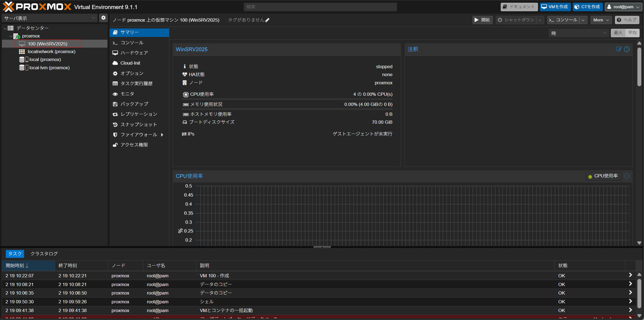Click the 検索 search field
This screenshot has width=644, height=320.
coord(320,7)
